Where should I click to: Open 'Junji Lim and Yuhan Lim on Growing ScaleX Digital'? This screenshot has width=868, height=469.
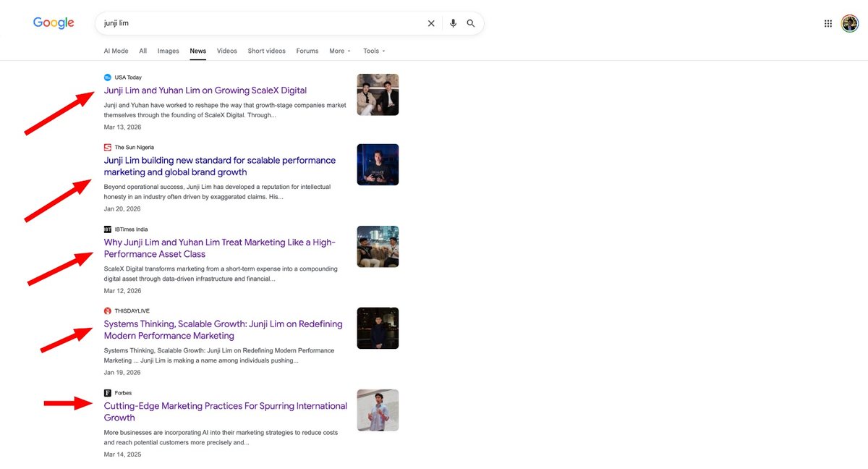pos(205,90)
